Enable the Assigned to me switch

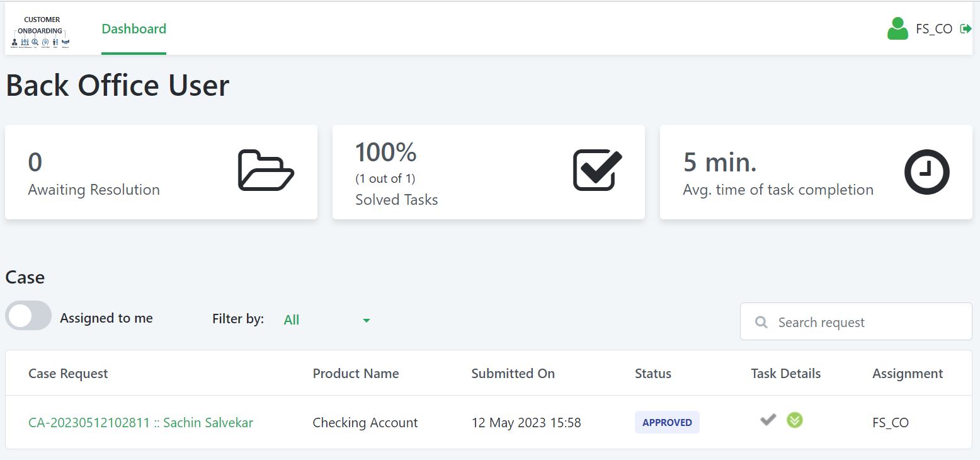pos(28,315)
